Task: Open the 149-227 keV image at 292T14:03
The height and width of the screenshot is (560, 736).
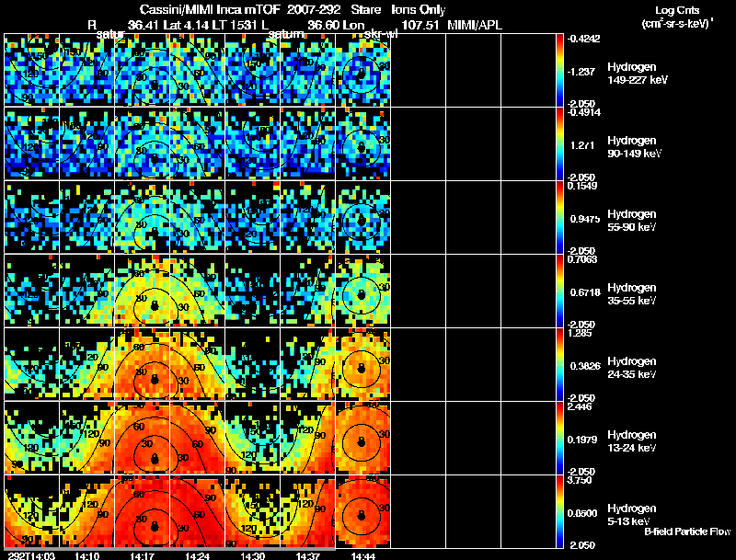Action: click(x=31, y=70)
